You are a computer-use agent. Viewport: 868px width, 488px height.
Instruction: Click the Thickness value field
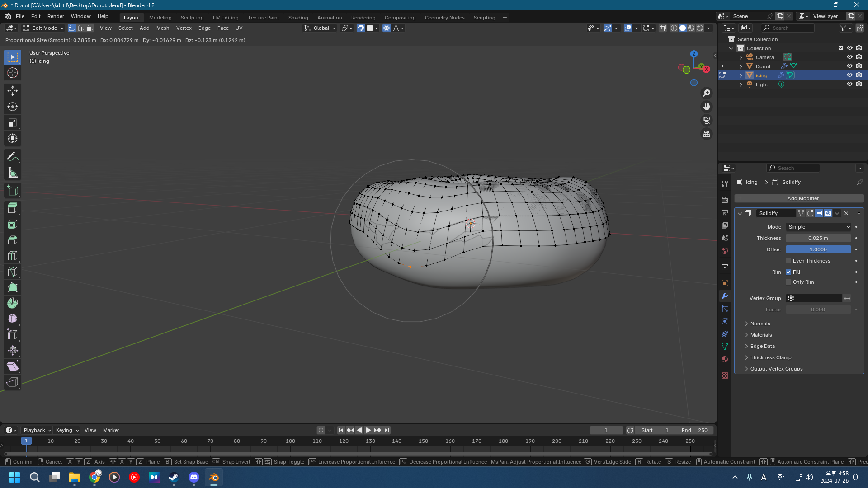coord(818,238)
